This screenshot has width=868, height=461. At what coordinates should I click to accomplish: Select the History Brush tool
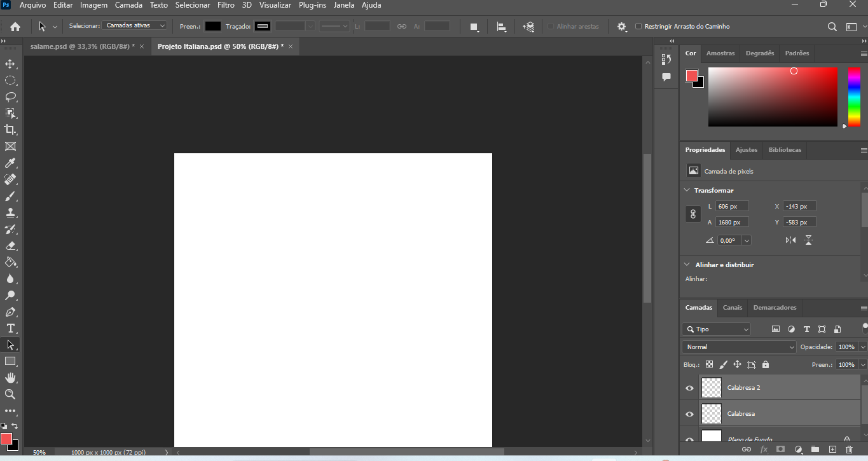click(10, 230)
